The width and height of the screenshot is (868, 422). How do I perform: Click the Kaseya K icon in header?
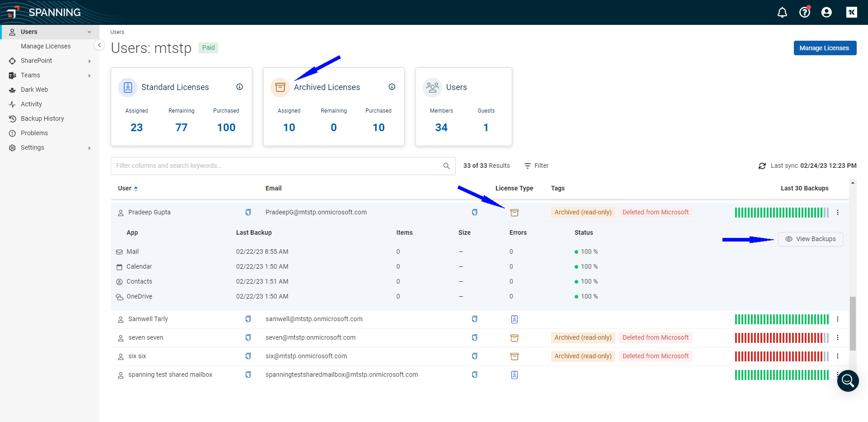pyautogui.click(x=852, y=12)
